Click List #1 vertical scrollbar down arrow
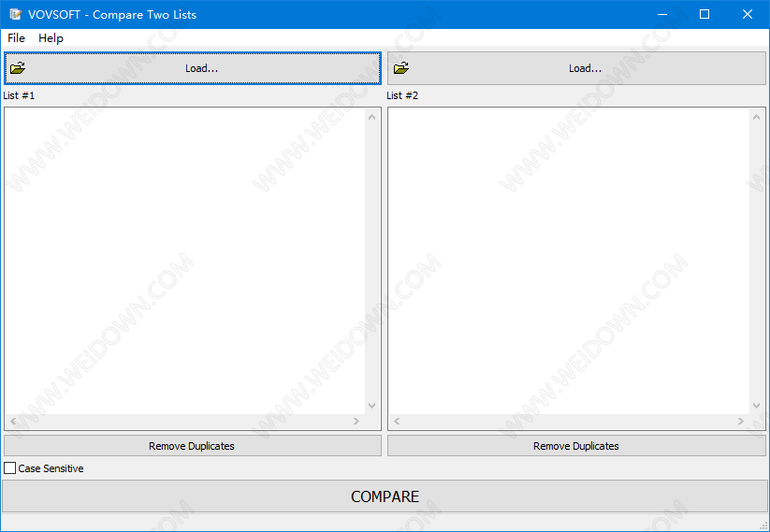The image size is (770, 532). coord(371,406)
